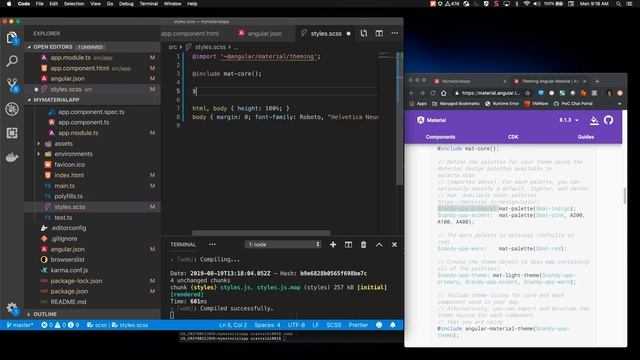The height and width of the screenshot is (360, 640).
Task: Open the Debug view in the activity bar
Action: pyautogui.click(x=12, y=109)
